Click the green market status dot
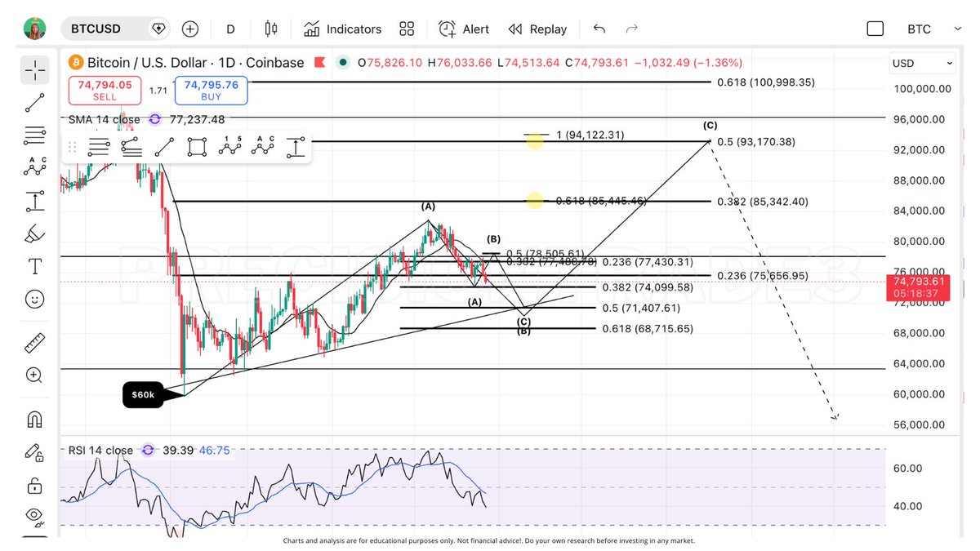This screenshot has width=980, height=551. (x=343, y=63)
